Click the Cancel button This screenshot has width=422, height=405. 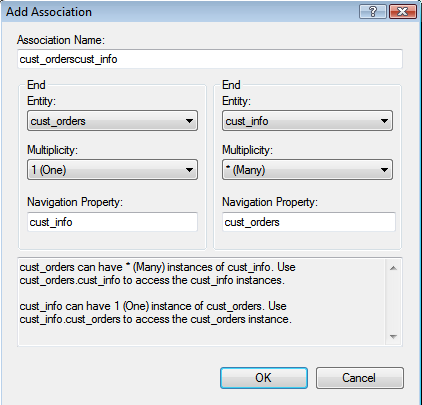[x=360, y=378]
